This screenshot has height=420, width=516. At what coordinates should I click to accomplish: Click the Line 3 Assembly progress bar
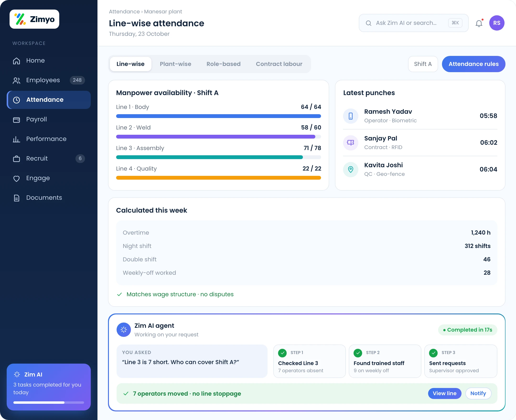tap(218, 157)
